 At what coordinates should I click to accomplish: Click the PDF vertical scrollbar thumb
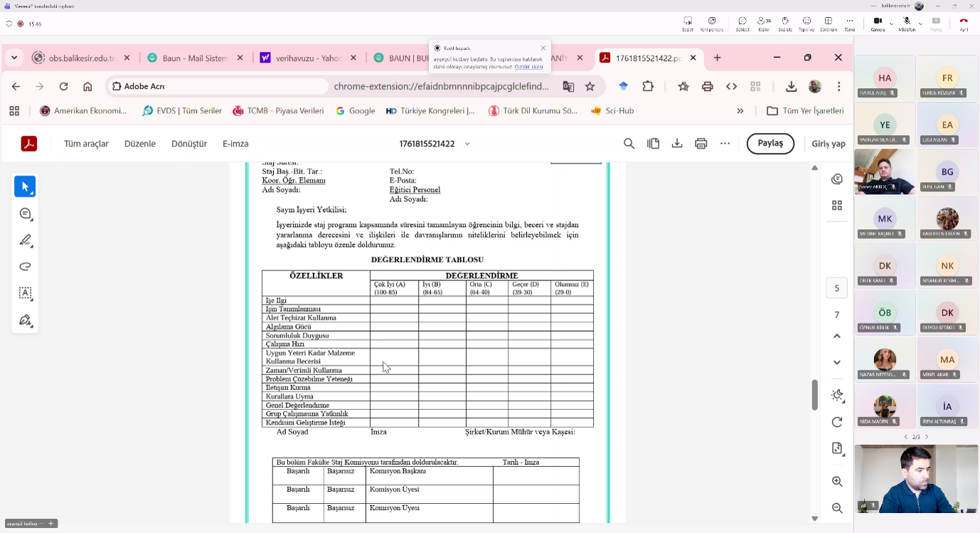coord(815,394)
